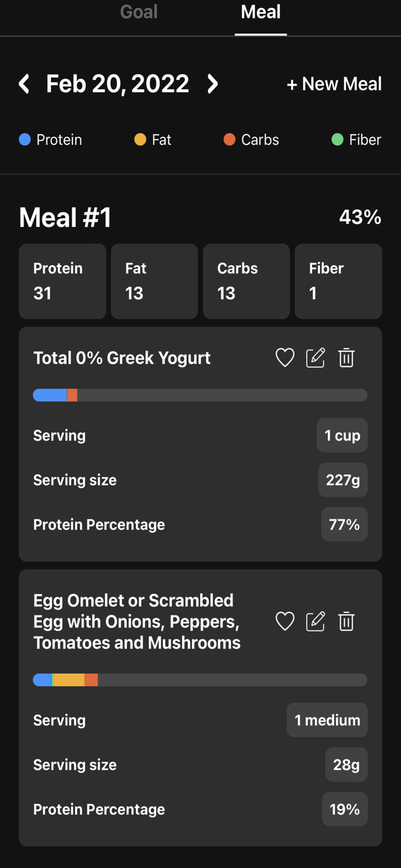Open the serving selector showing 1 cup
This screenshot has width=401, height=868.
click(x=342, y=435)
